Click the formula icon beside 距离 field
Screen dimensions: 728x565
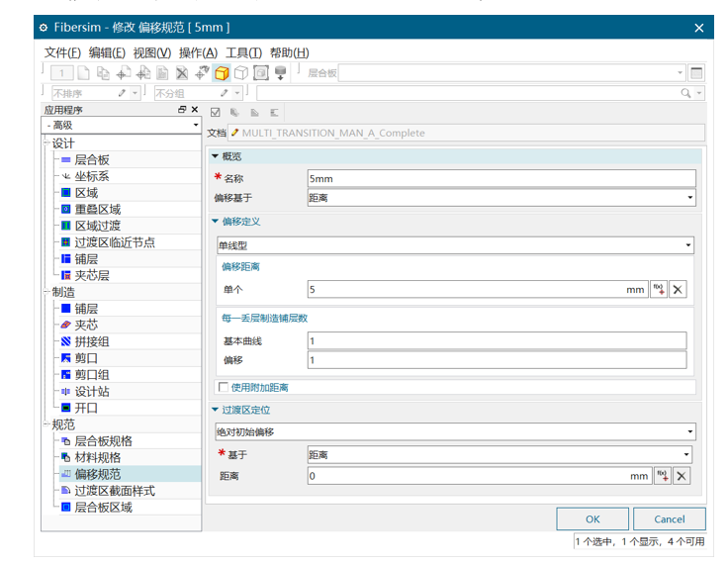(663, 476)
